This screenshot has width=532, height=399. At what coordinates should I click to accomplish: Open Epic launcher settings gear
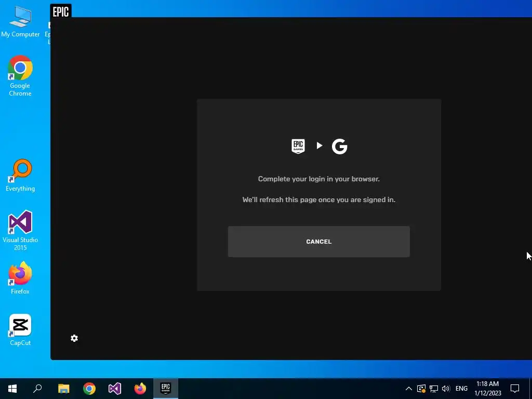74,338
